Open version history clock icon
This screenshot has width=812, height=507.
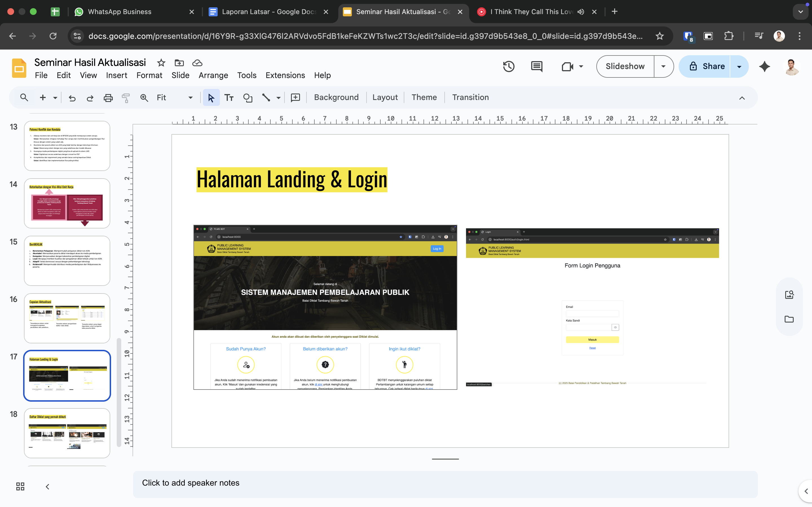[x=509, y=66]
